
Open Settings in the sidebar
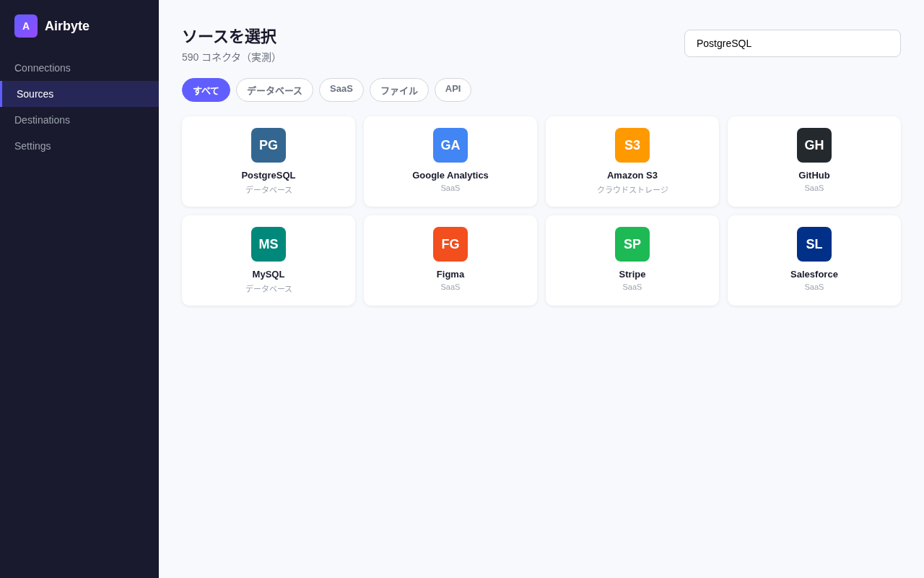(x=79, y=146)
